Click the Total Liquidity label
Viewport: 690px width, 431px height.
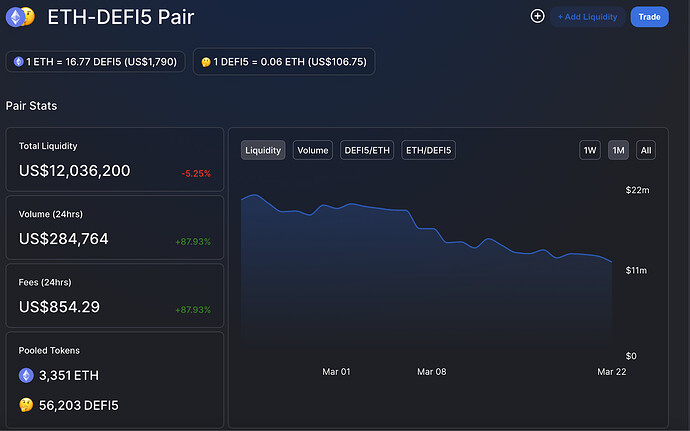[x=48, y=146]
